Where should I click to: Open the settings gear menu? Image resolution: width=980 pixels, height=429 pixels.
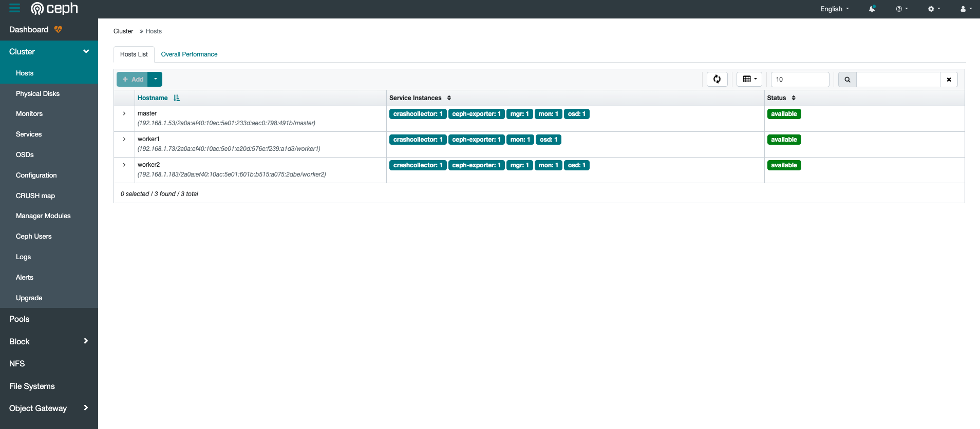coord(933,9)
